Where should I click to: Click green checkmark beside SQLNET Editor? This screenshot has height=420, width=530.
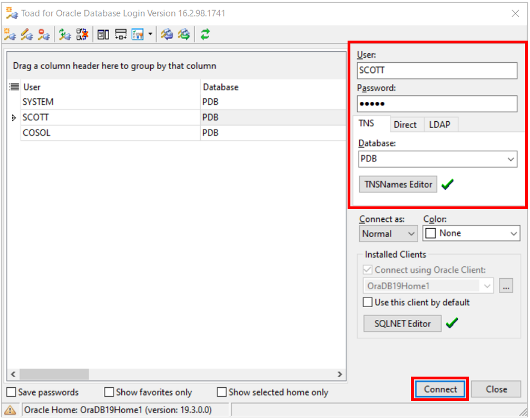click(452, 323)
